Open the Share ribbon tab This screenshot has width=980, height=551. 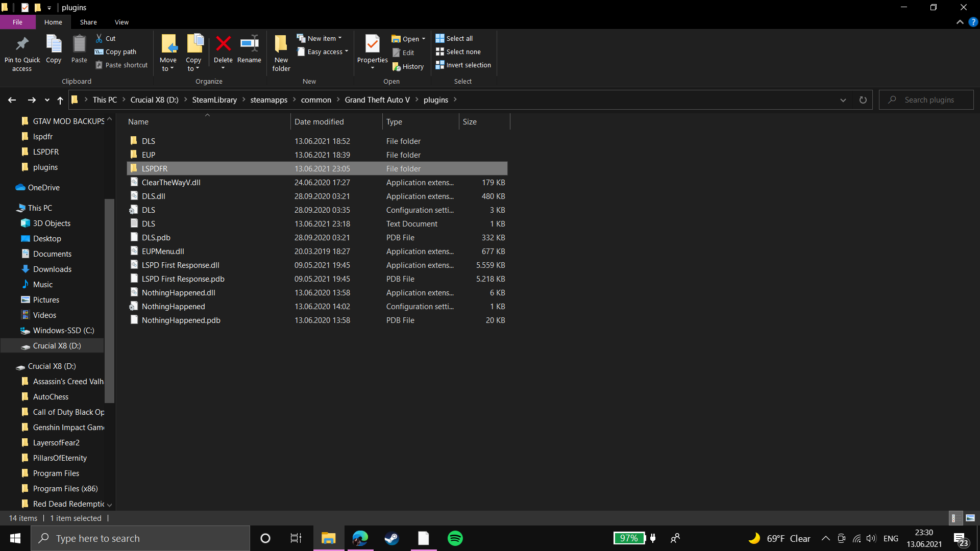[x=88, y=22]
